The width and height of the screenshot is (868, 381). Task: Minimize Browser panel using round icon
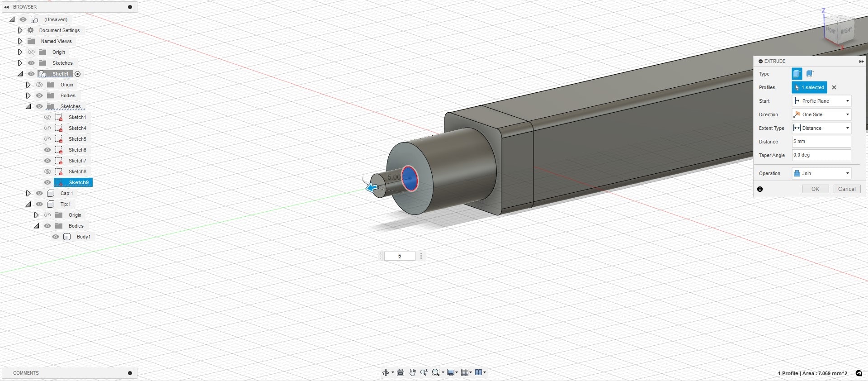[x=130, y=7]
